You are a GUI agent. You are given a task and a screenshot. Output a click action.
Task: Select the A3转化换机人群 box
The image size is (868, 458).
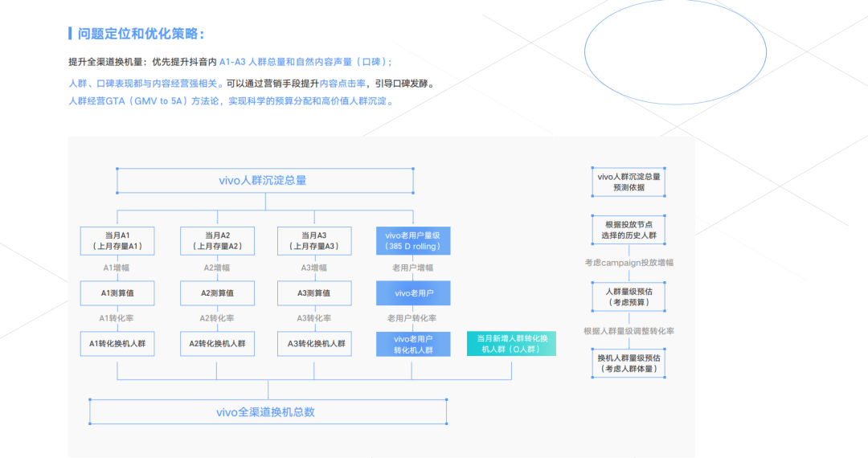(x=314, y=344)
